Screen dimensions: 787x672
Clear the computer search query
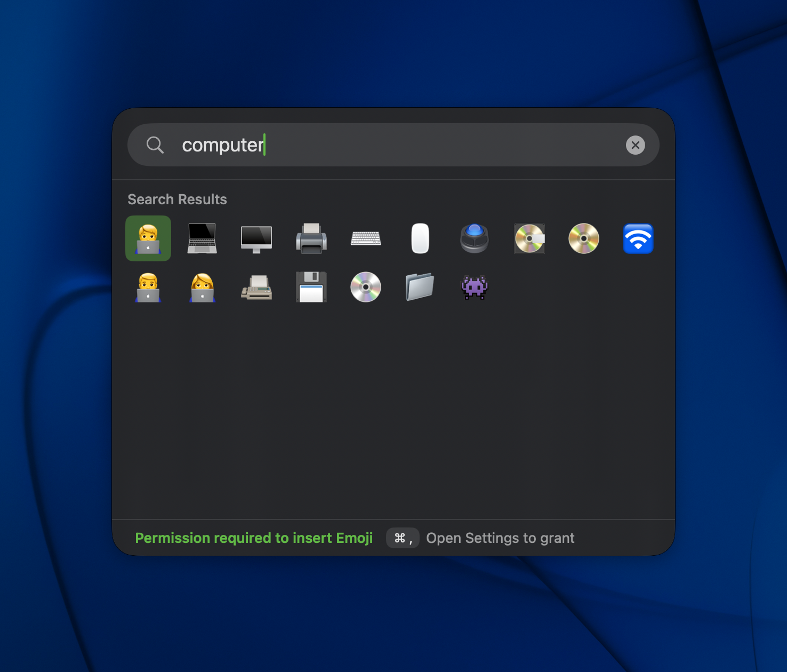(636, 145)
